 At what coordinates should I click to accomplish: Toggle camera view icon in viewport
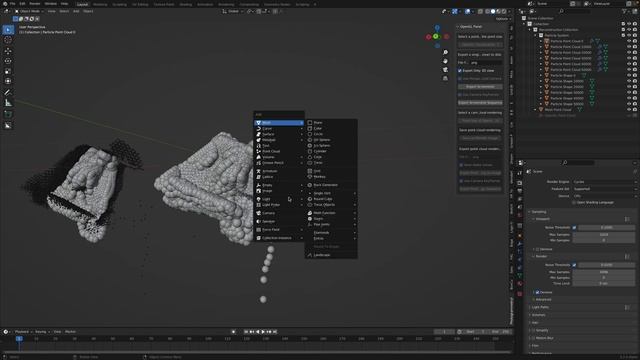(445, 69)
